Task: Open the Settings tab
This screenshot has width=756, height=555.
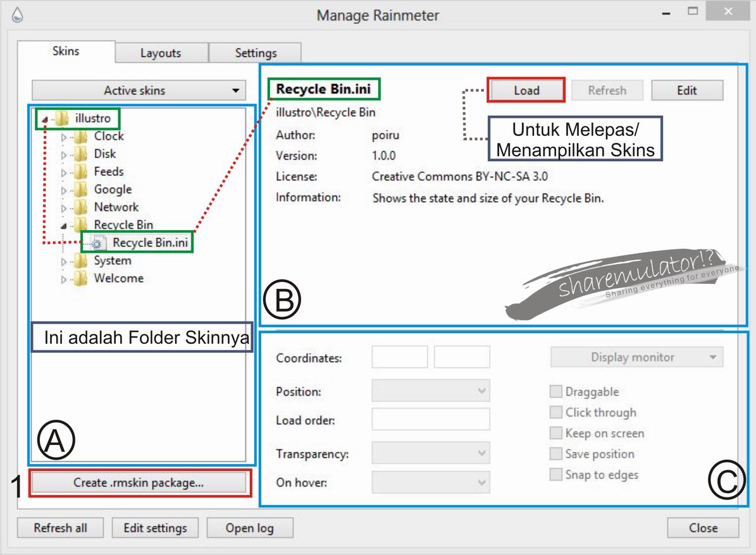Action: (x=255, y=53)
